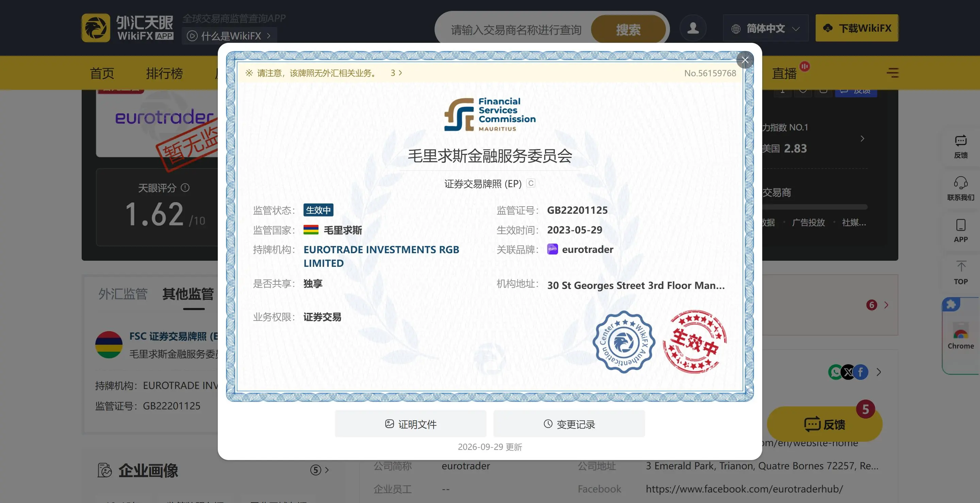Open the 直播 nav tab
The image size is (980, 503).
coord(784,73)
